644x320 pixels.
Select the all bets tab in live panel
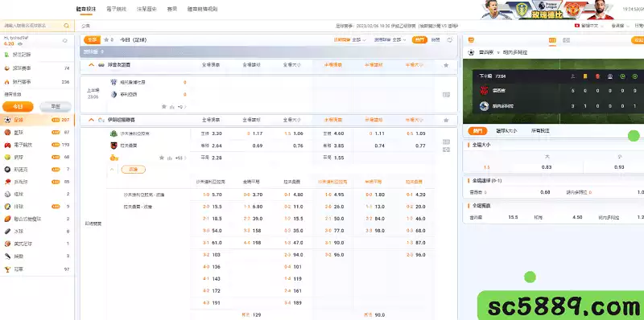(540, 131)
